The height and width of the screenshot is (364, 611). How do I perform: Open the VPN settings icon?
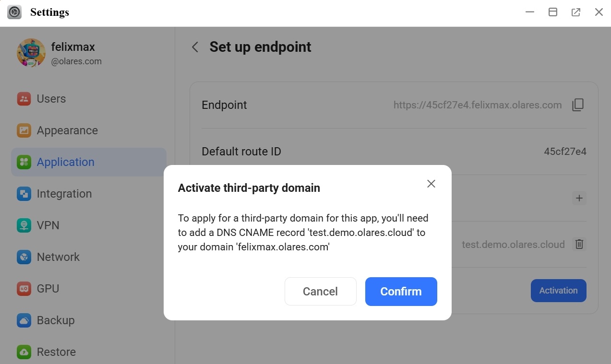point(24,225)
